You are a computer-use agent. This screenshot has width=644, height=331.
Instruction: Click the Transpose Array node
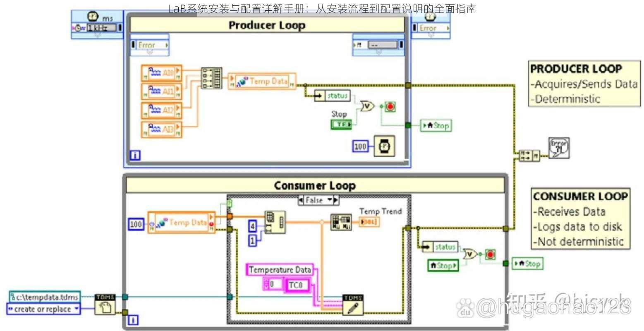pos(341,222)
